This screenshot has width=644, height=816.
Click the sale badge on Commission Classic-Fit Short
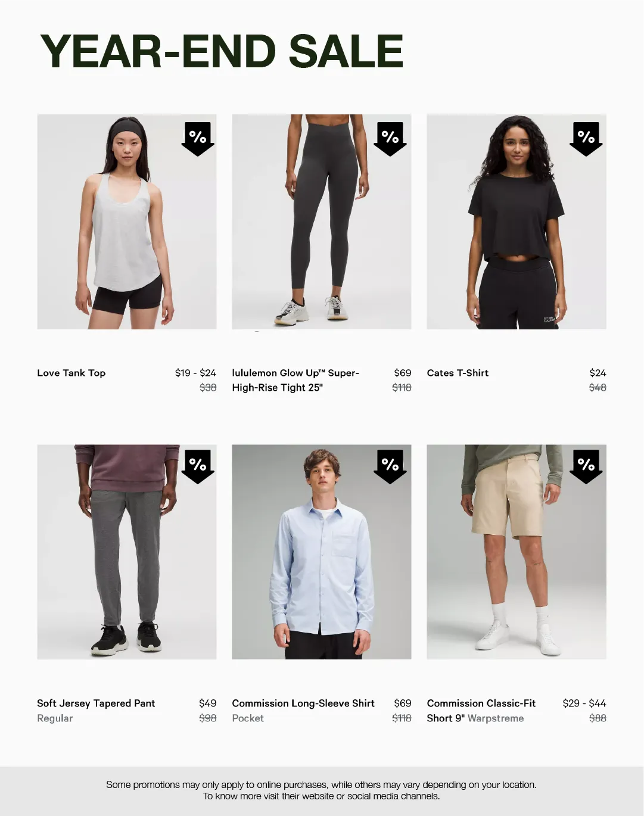coord(586,466)
